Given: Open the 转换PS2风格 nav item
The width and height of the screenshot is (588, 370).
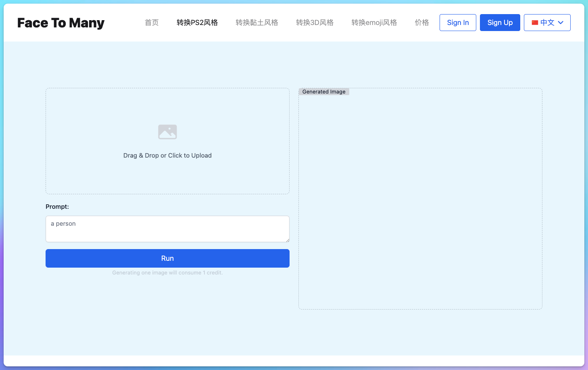Looking at the screenshot, I should [x=197, y=23].
